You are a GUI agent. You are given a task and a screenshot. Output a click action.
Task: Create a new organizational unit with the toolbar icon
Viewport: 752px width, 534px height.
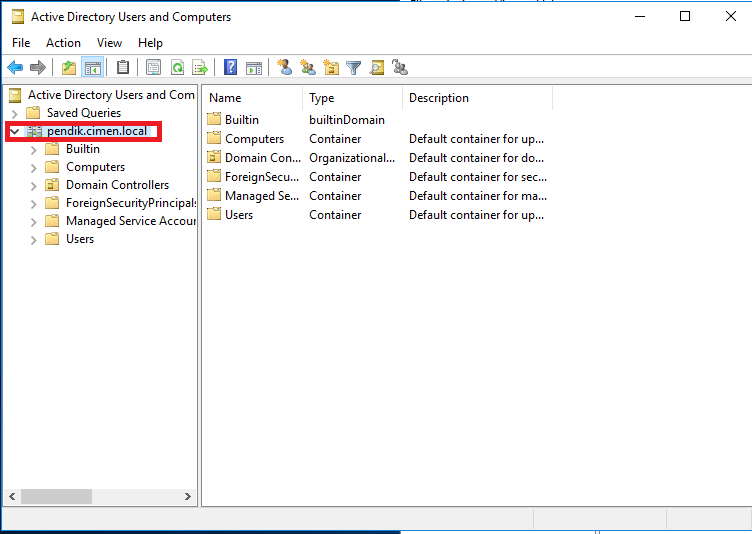pos(331,68)
